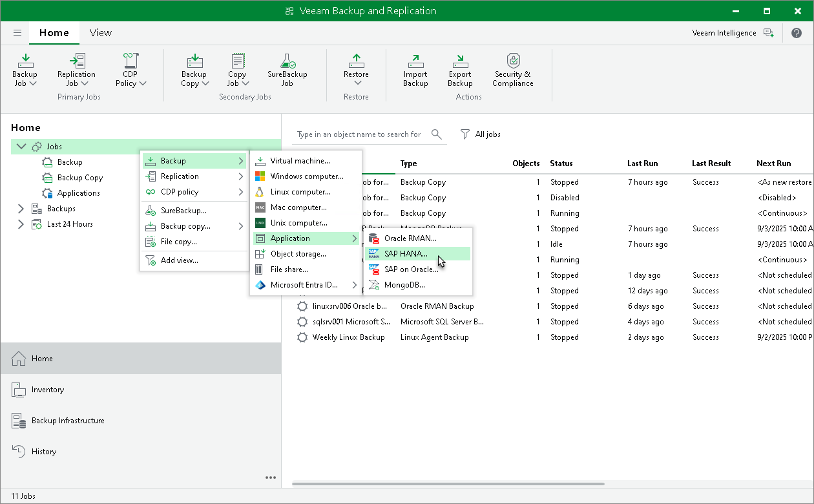Expand the Application submenu arrow
The image size is (814, 504).
pyautogui.click(x=354, y=238)
